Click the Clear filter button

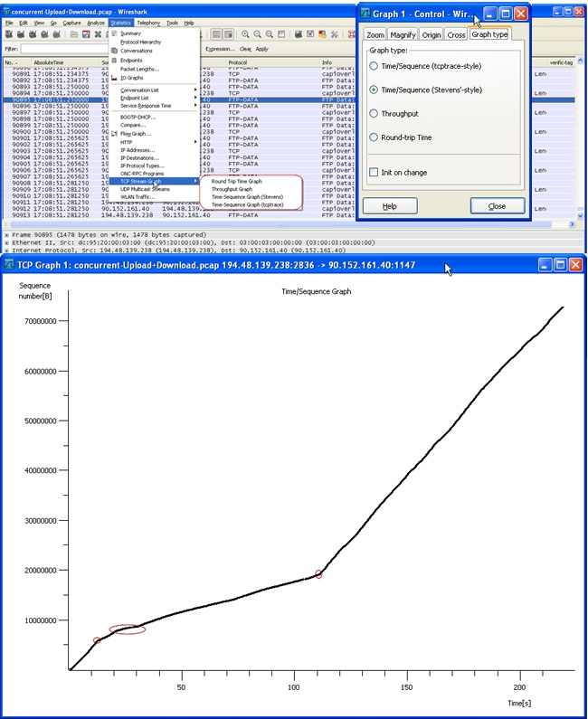pyautogui.click(x=245, y=49)
